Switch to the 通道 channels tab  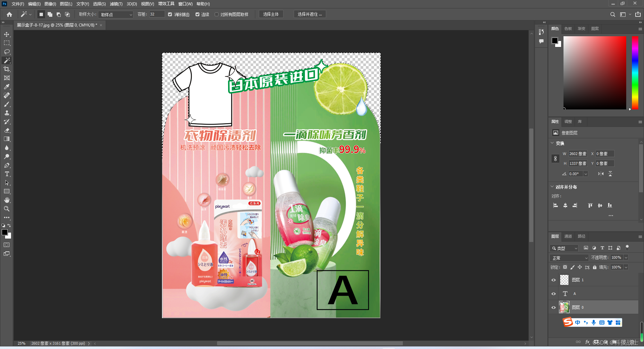(x=568, y=237)
